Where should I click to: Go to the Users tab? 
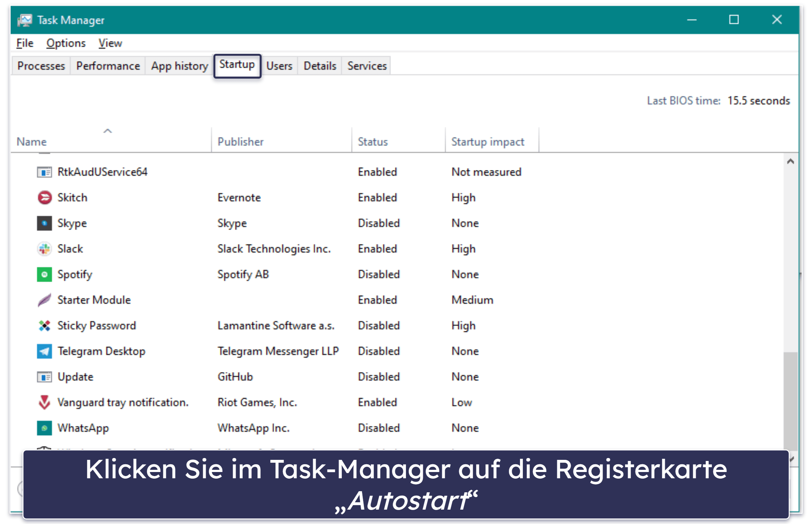click(279, 66)
